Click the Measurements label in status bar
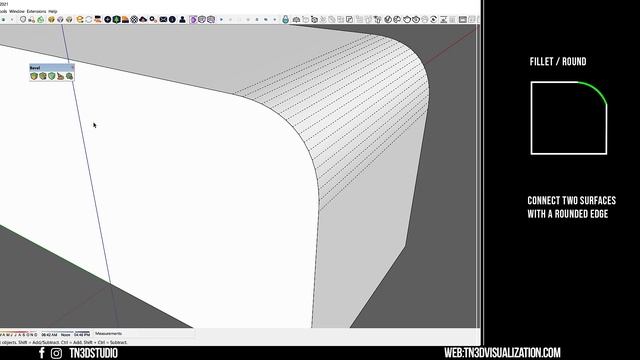 (108, 333)
